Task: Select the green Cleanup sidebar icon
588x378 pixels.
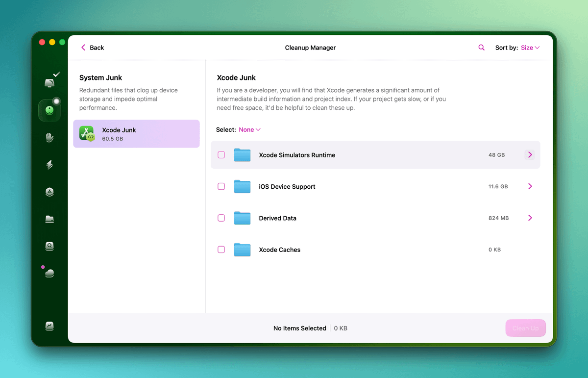Action: [49, 110]
